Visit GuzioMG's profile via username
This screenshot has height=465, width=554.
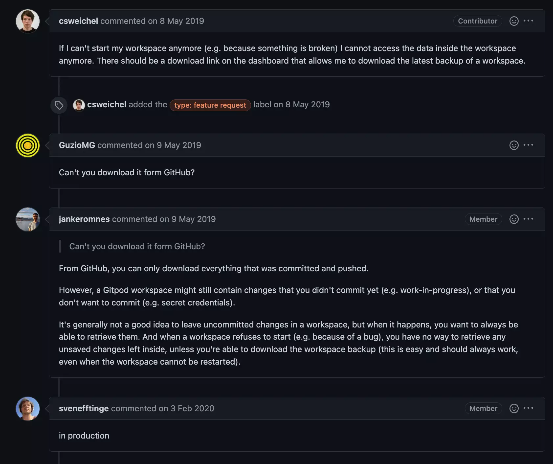pos(77,145)
